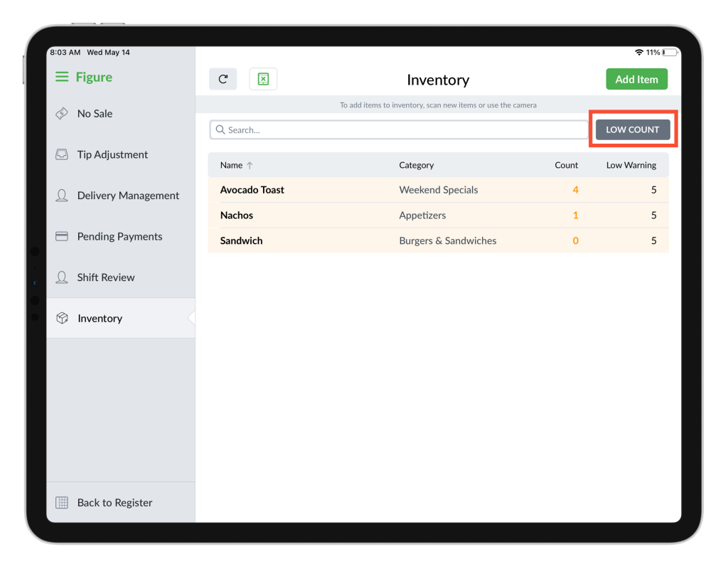The height and width of the screenshot is (569, 728).
Task: Refresh the inventory list
Action: [x=223, y=79]
